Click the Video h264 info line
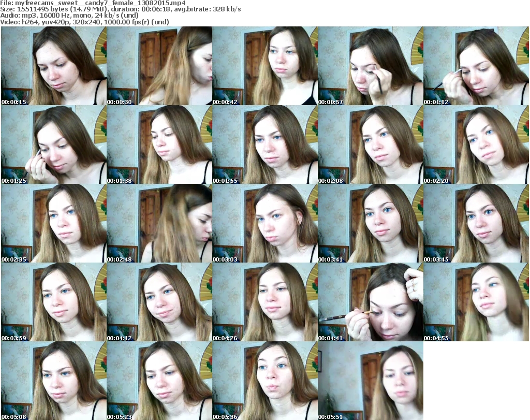 tap(84, 22)
